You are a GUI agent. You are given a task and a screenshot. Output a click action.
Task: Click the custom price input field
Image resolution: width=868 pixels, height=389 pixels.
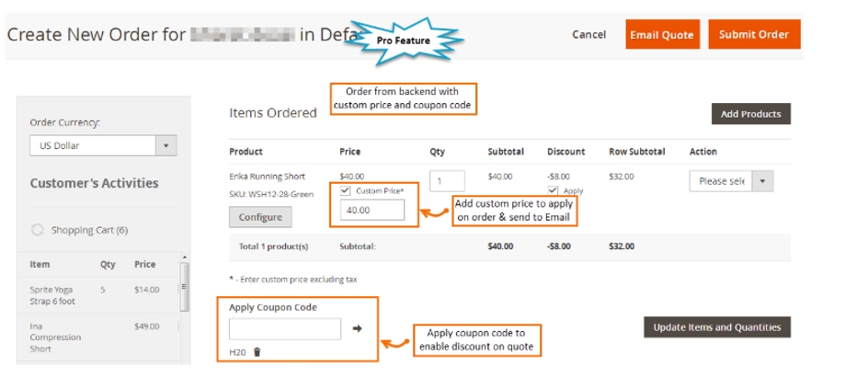click(x=371, y=211)
